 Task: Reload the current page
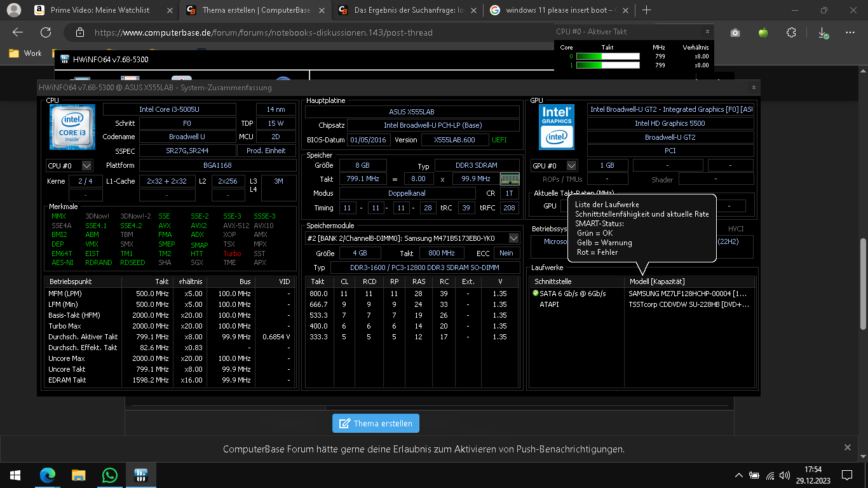coord(46,32)
